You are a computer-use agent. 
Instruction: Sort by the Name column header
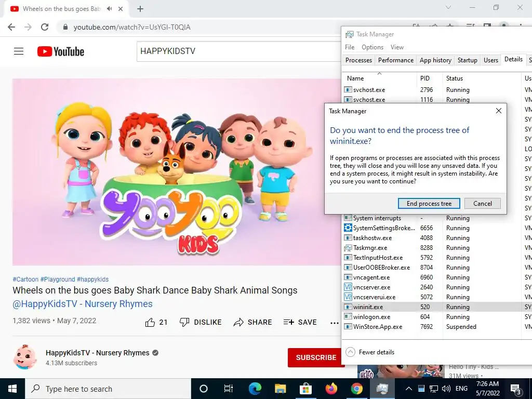point(379,78)
